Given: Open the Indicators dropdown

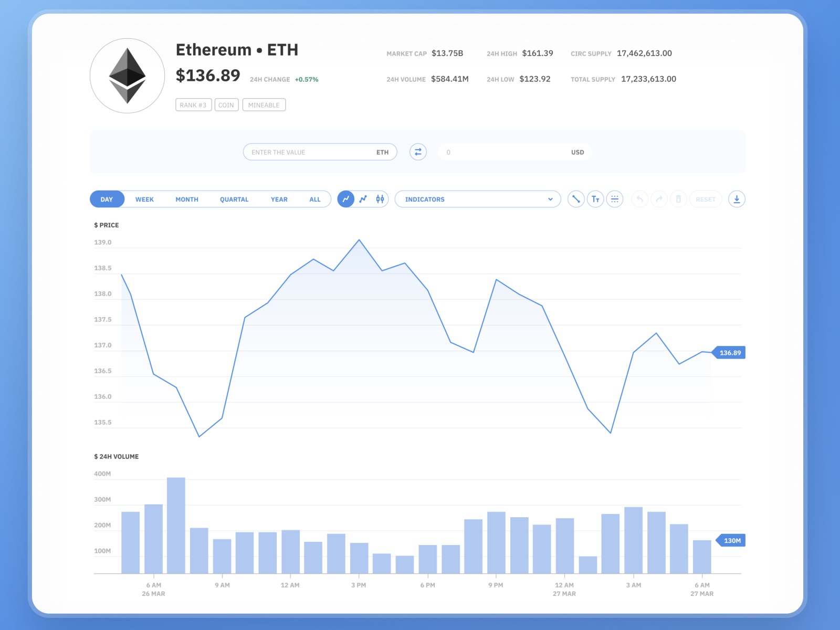Looking at the screenshot, I should pos(478,199).
